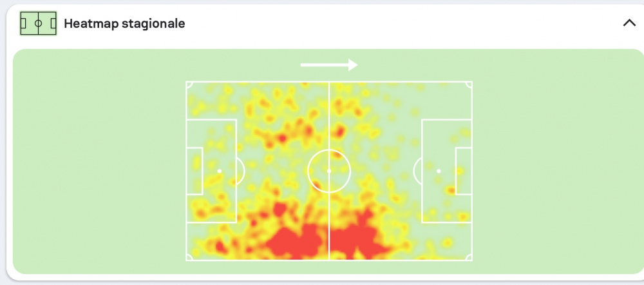
Task: Collapse the Heatmap stagionale section
Action: point(629,23)
